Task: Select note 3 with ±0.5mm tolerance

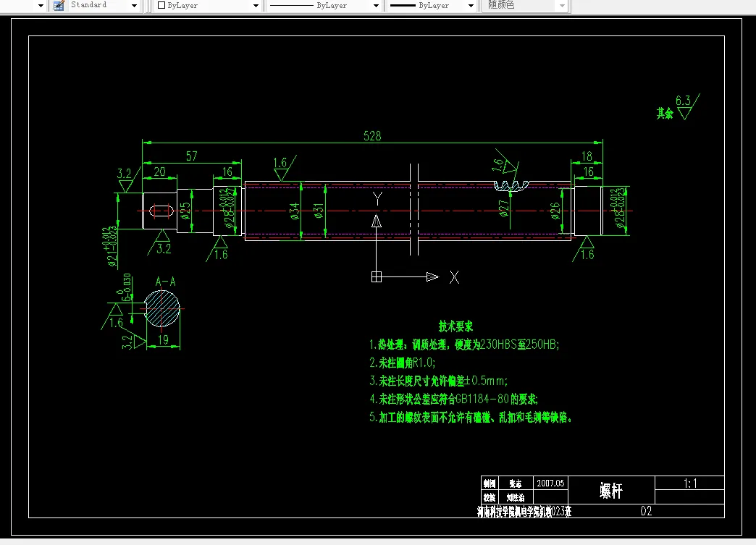Action: tap(439, 381)
